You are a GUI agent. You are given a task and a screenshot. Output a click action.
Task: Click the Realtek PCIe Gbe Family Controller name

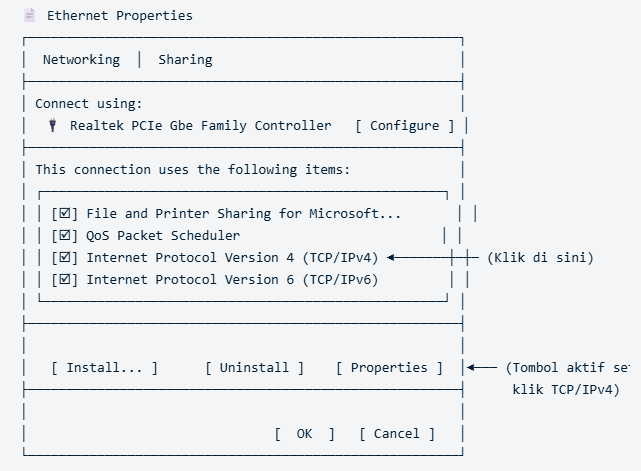pos(201,126)
